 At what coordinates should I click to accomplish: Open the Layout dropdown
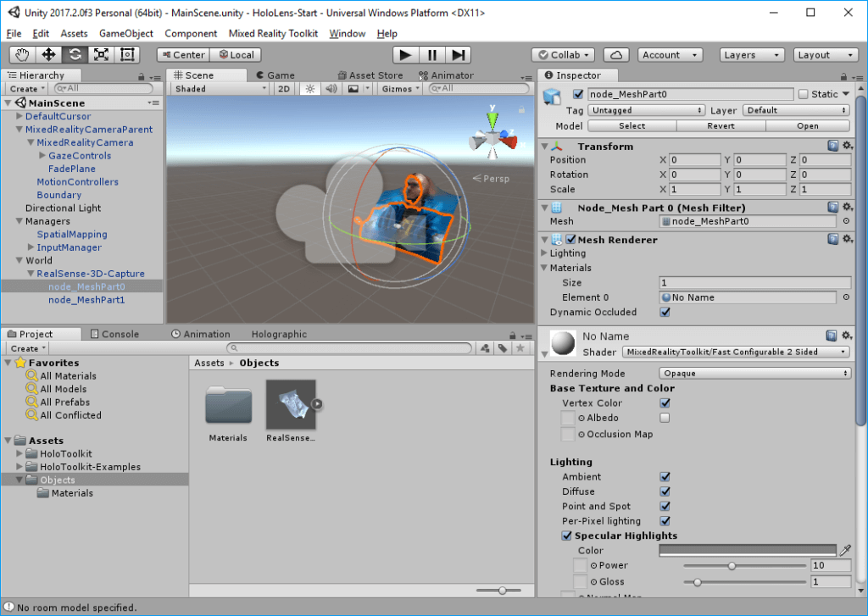pyautogui.click(x=825, y=54)
